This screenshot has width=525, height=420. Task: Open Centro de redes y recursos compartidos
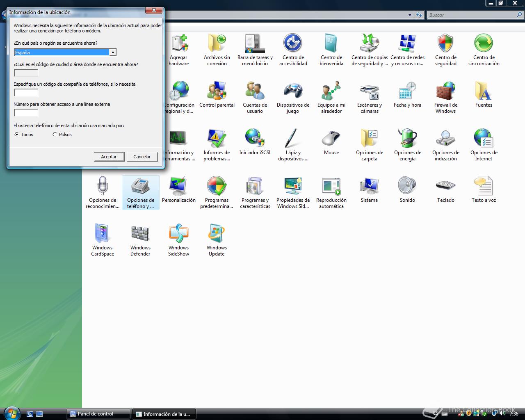pos(407,50)
